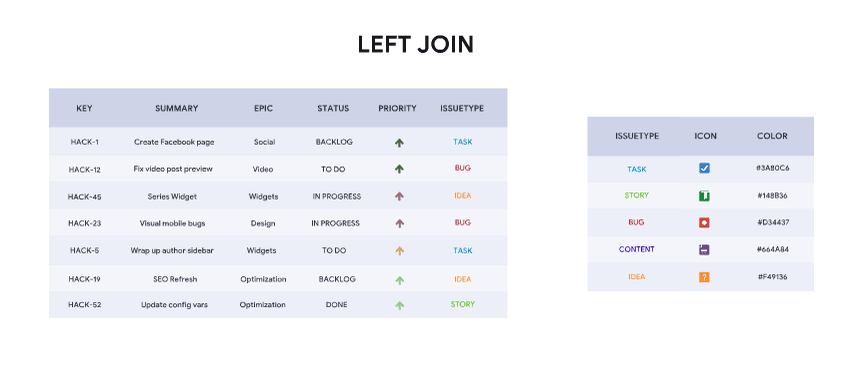Click the orange IDEA question-mark icon

(704, 277)
